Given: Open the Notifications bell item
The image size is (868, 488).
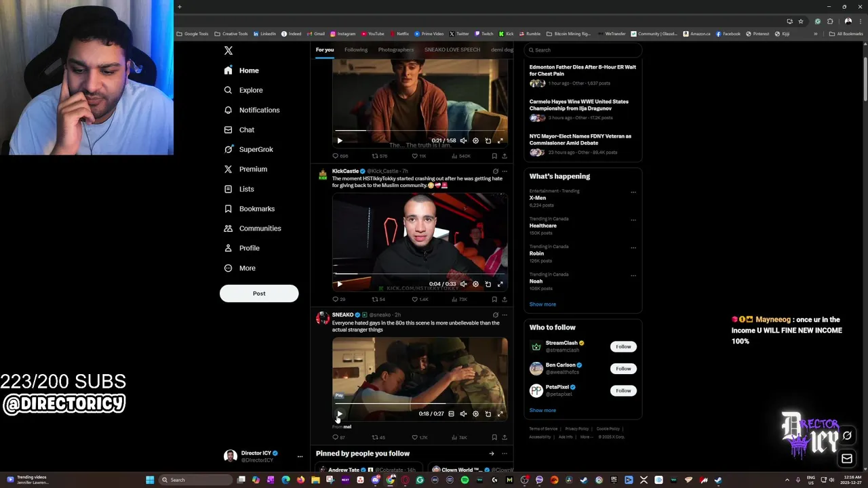Looking at the screenshot, I should pos(252,110).
